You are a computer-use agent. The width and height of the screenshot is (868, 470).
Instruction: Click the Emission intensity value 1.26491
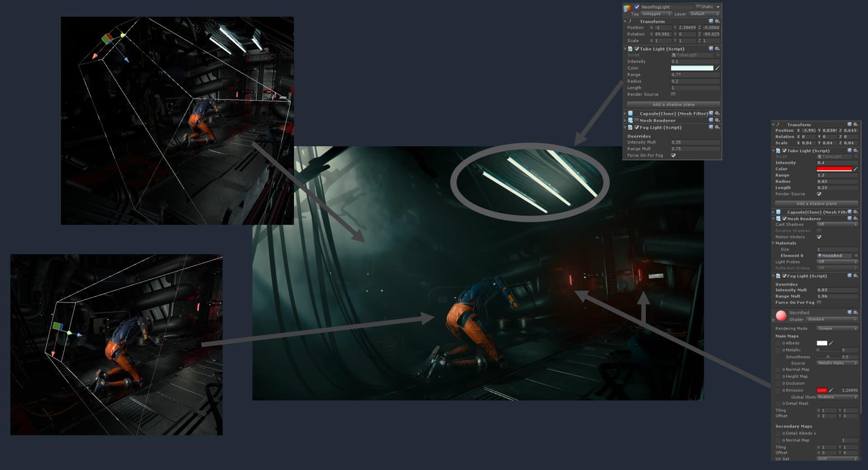click(x=849, y=390)
